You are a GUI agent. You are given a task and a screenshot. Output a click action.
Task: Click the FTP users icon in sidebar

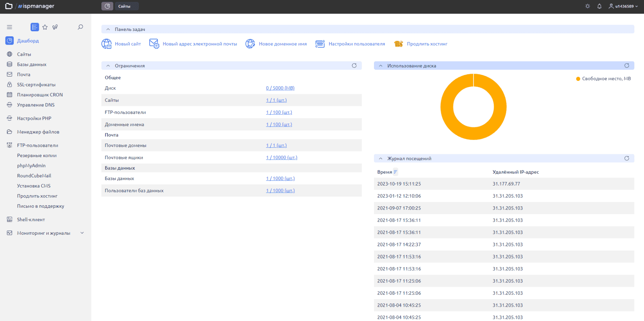(x=10, y=145)
